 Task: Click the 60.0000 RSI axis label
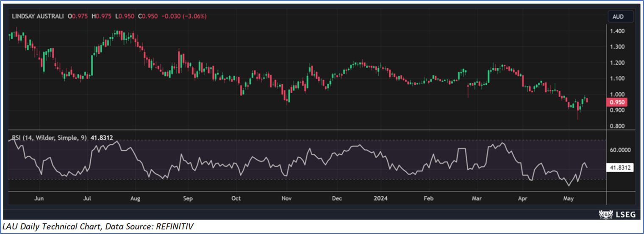tap(621, 149)
